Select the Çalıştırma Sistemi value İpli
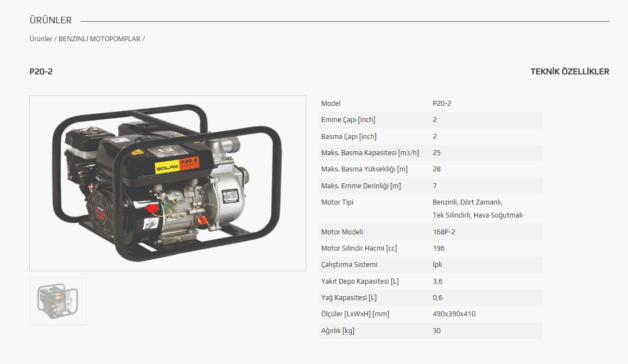 point(437,265)
